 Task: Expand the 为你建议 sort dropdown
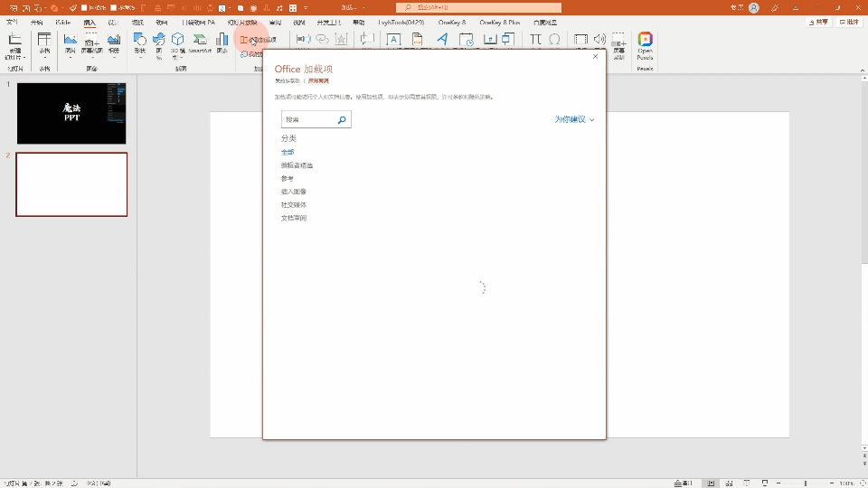tap(574, 119)
